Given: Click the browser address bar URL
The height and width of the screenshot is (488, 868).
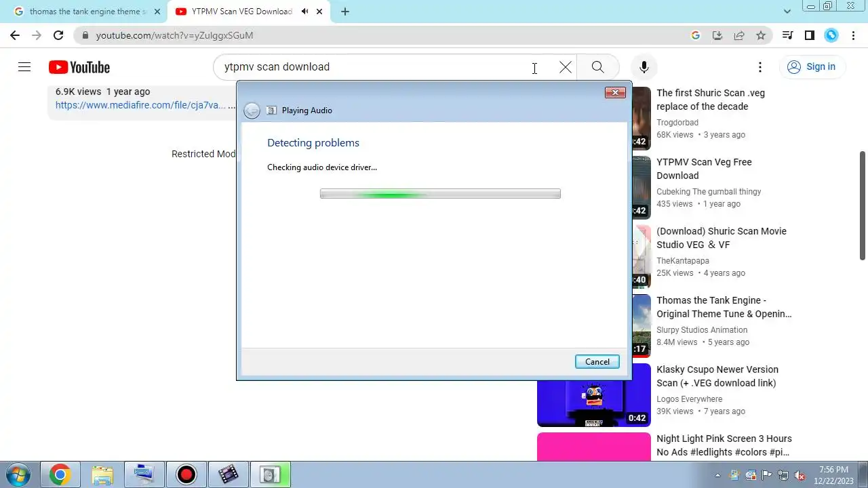Looking at the screenshot, I should [175, 35].
